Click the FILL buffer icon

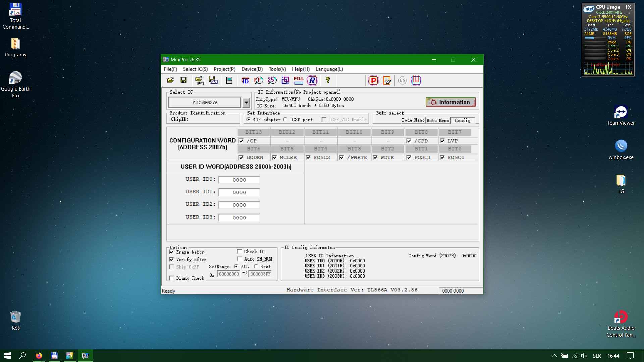pyautogui.click(x=298, y=80)
